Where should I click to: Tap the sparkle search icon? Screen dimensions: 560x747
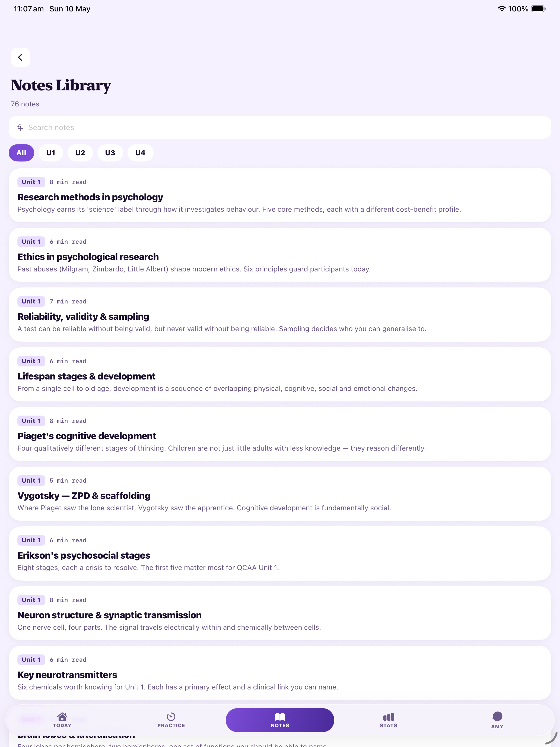20,127
